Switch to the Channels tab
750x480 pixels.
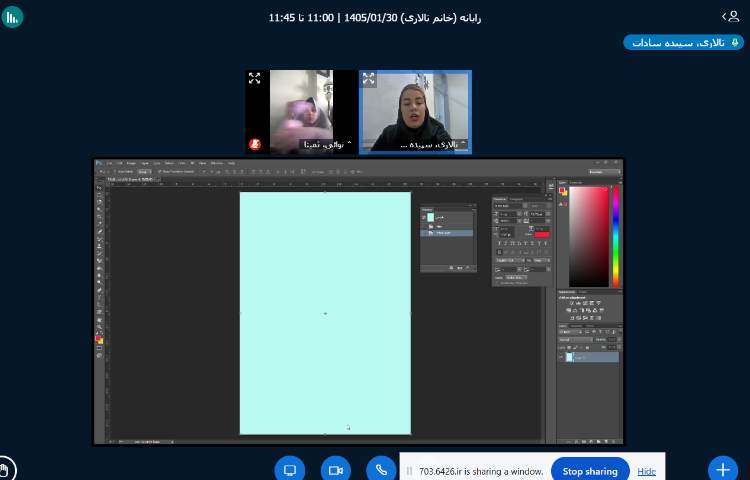tap(576, 326)
